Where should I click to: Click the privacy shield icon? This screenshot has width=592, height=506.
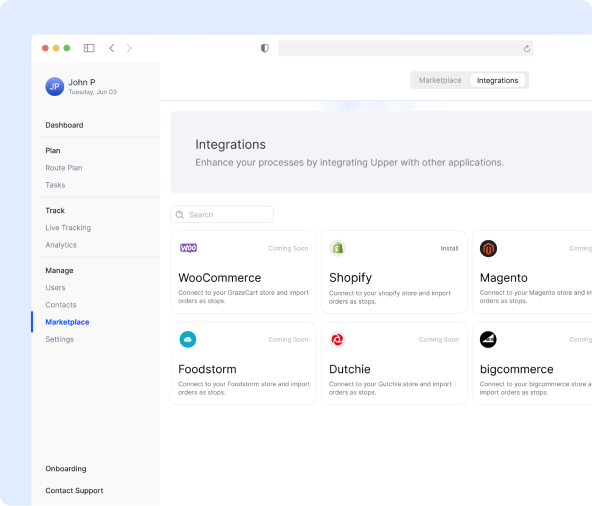pos(265,48)
